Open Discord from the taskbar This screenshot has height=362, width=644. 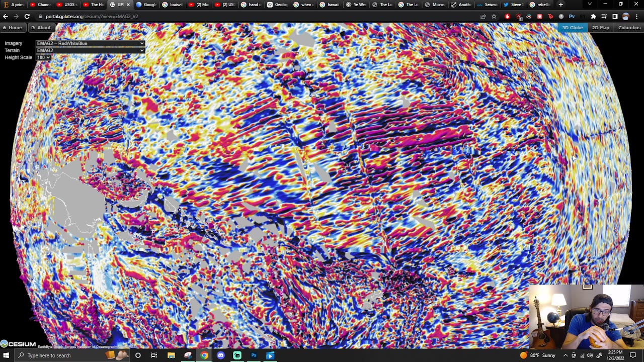click(x=221, y=355)
